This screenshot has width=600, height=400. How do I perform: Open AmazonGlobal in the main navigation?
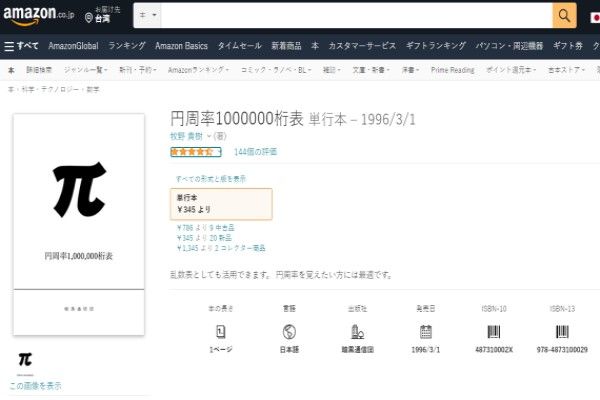click(x=73, y=46)
